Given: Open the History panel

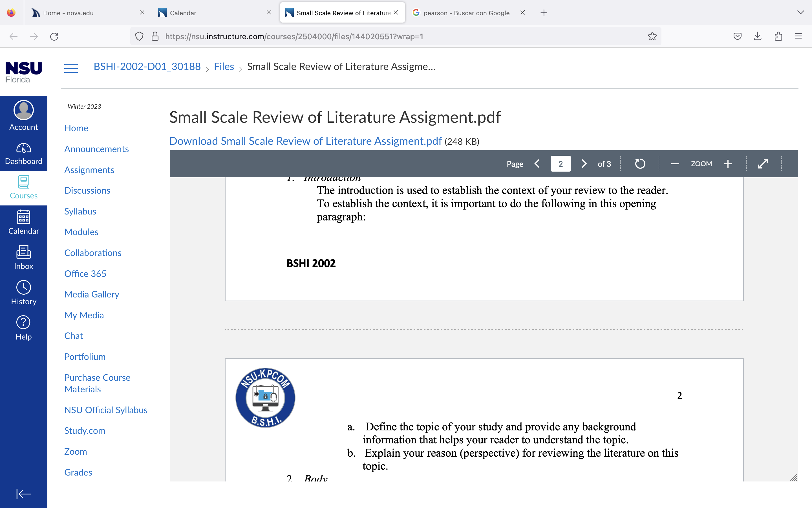Looking at the screenshot, I should [x=23, y=293].
